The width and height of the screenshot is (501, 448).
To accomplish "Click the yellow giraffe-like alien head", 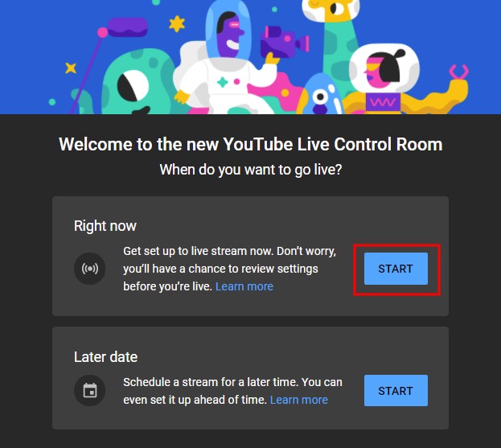I will tap(331, 10).
